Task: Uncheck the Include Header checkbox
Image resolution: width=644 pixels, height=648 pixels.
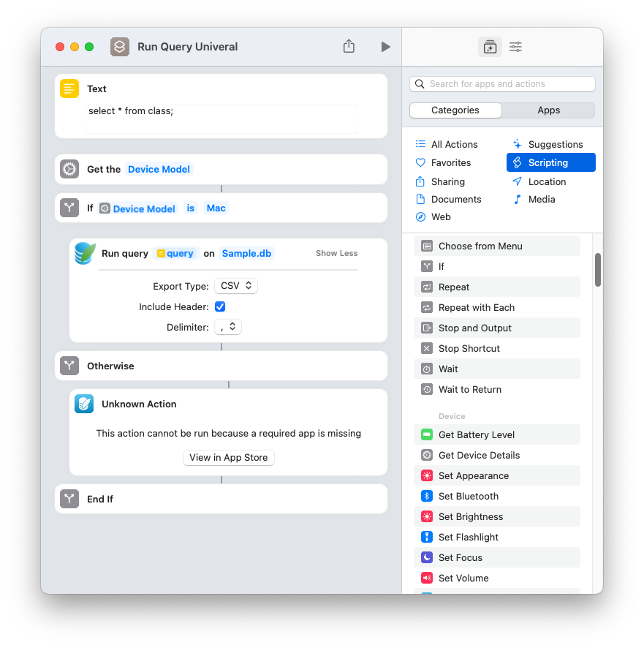Action: point(220,306)
